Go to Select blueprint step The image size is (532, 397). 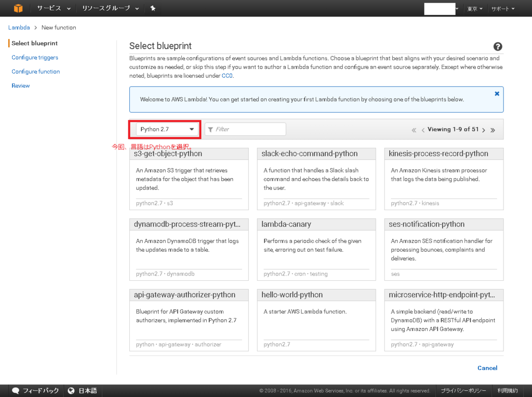34,43
